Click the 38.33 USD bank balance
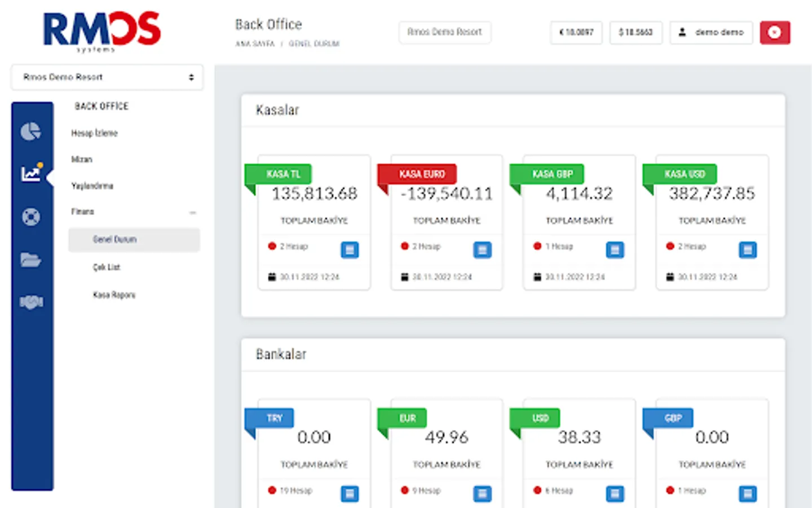This screenshot has width=812, height=508. click(x=579, y=437)
